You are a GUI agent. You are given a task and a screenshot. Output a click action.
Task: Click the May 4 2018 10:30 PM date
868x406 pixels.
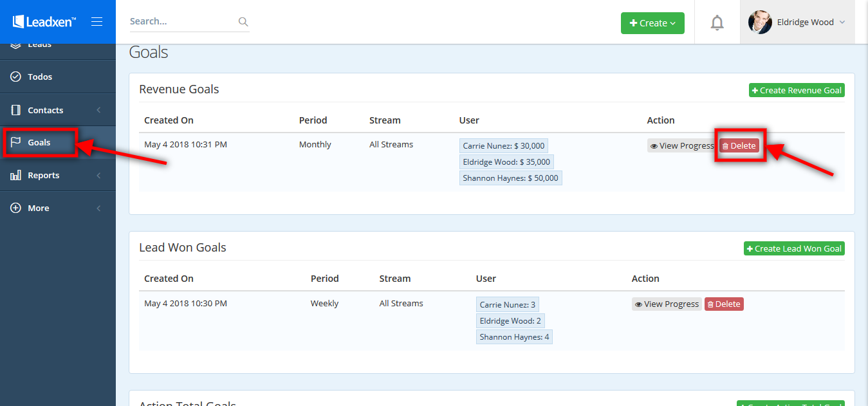click(185, 304)
